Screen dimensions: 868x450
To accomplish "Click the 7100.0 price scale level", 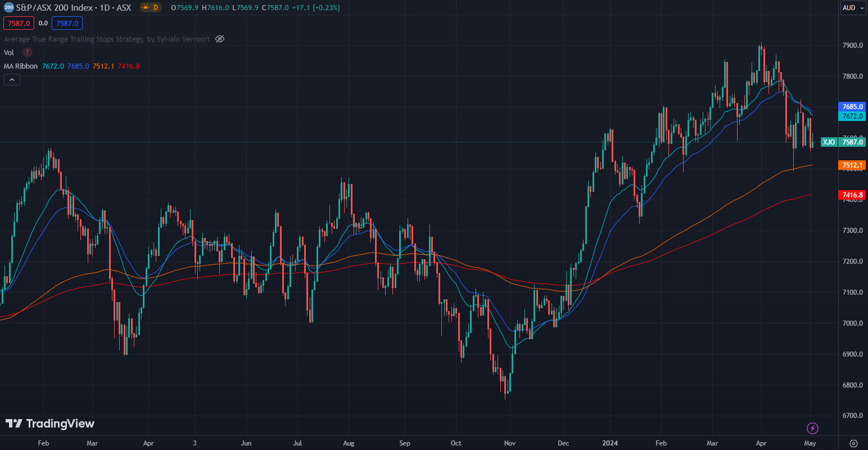I will [852, 292].
